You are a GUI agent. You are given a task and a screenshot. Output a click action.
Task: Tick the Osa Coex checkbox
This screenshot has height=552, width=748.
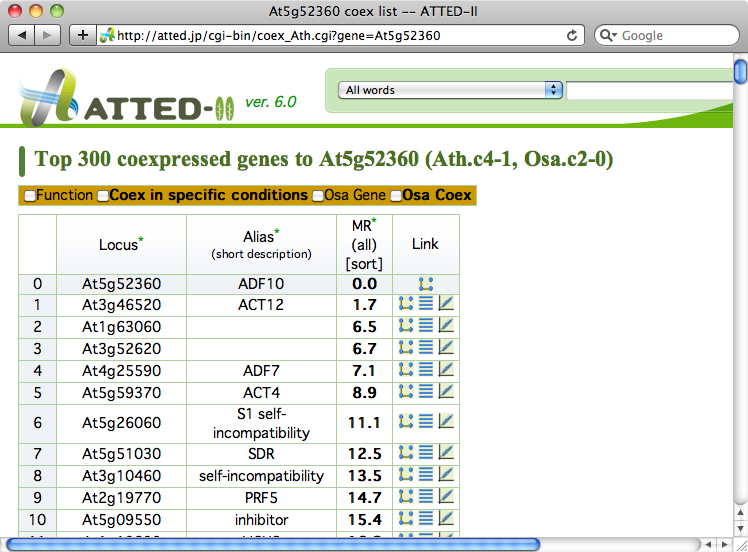click(x=396, y=196)
